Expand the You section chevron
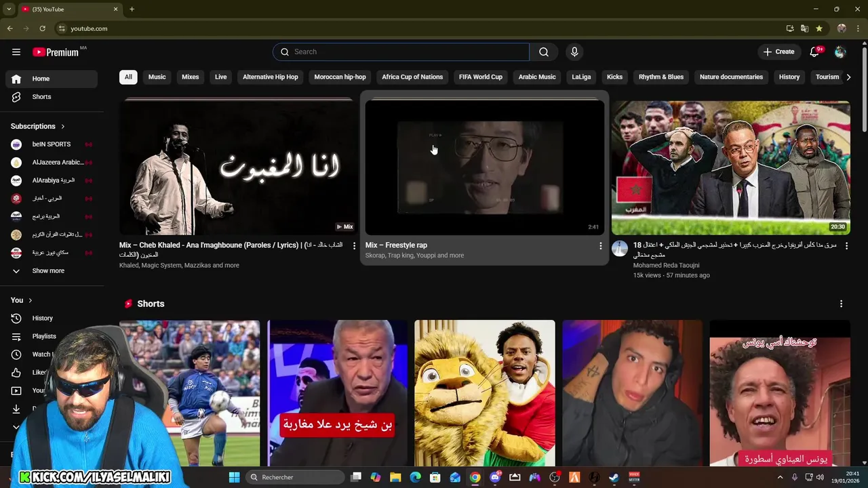This screenshot has width=868, height=488. tap(30, 300)
